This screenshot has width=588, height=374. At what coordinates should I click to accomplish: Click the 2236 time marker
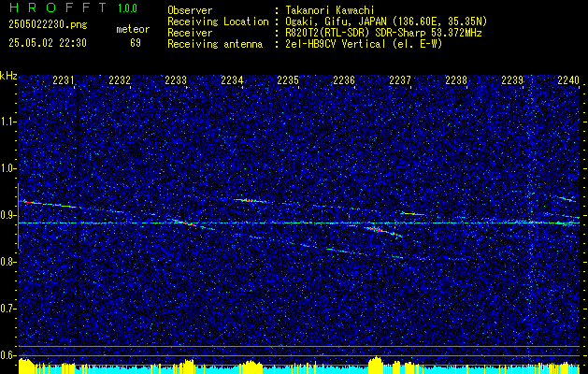point(344,79)
